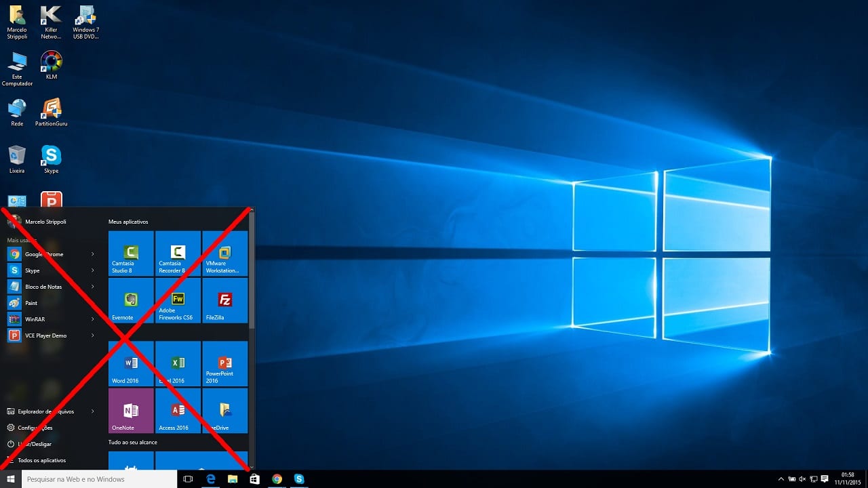
Task: Open Todos os aplicativos in the Start menu
Action: (42, 460)
